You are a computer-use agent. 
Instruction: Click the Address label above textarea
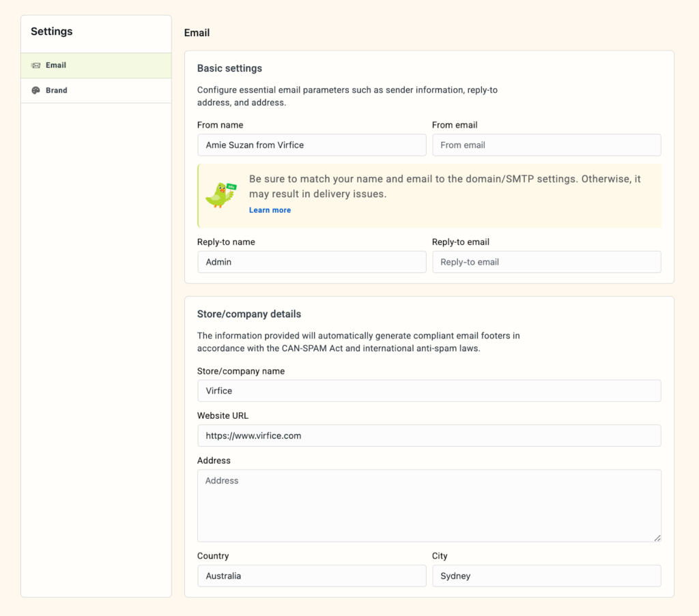click(x=214, y=460)
